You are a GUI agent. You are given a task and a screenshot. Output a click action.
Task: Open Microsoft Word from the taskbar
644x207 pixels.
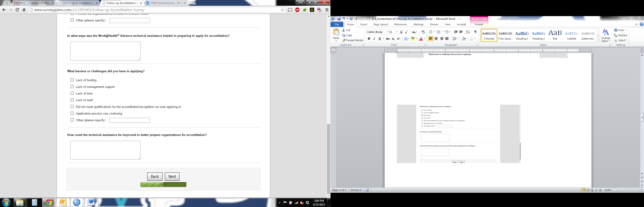(91, 202)
